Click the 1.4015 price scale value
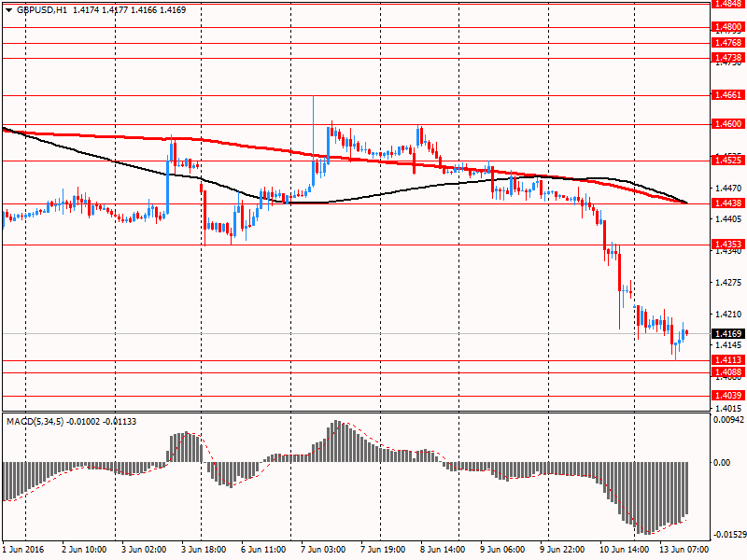Screen dimensions: 747x560 [728, 409]
